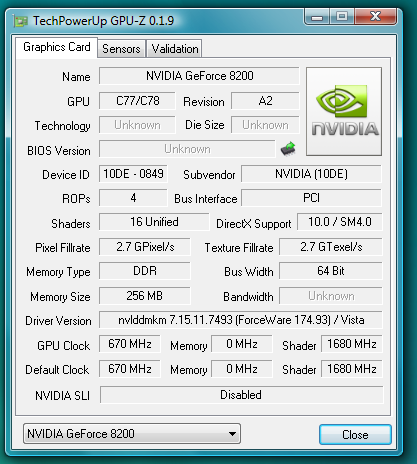Click the Bus Width value 64 Bit

click(331, 271)
